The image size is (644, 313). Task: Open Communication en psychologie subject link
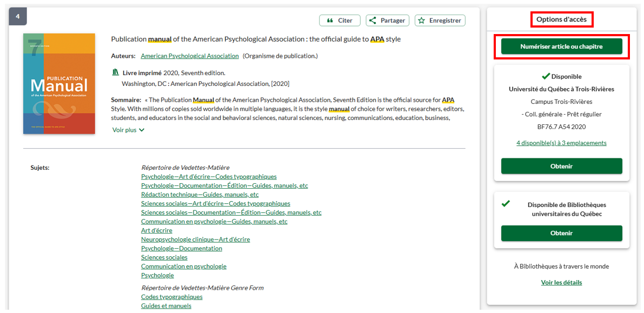click(x=183, y=267)
